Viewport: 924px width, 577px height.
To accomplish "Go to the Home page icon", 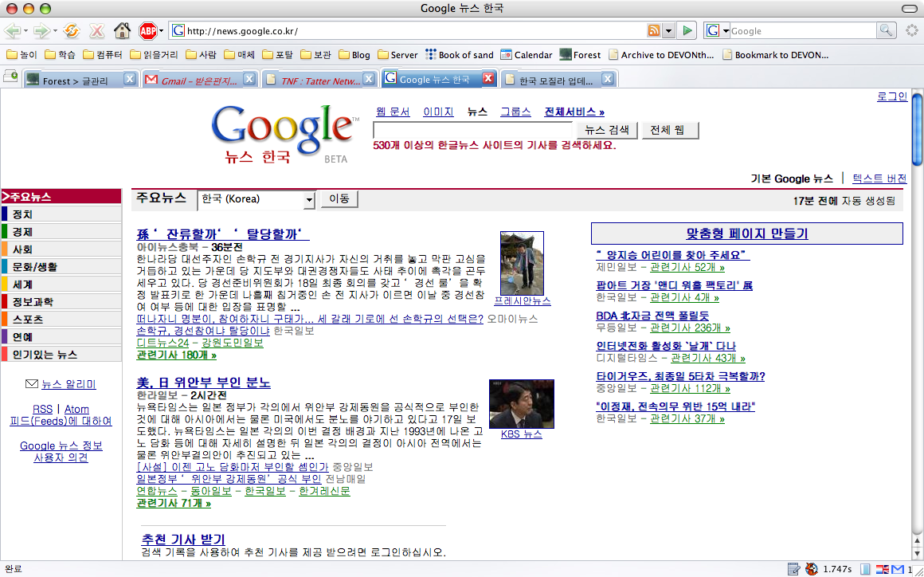I will (x=122, y=30).
